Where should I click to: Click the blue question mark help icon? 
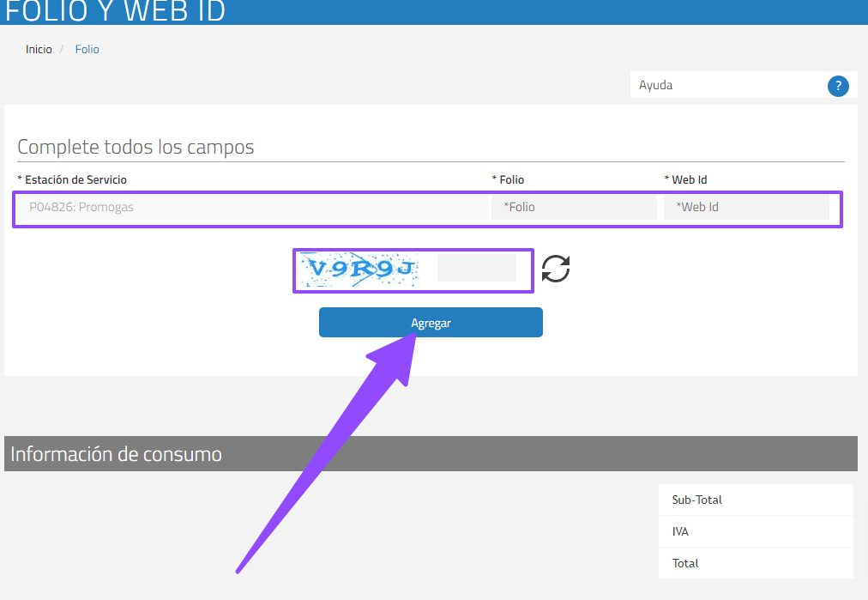click(x=838, y=86)
